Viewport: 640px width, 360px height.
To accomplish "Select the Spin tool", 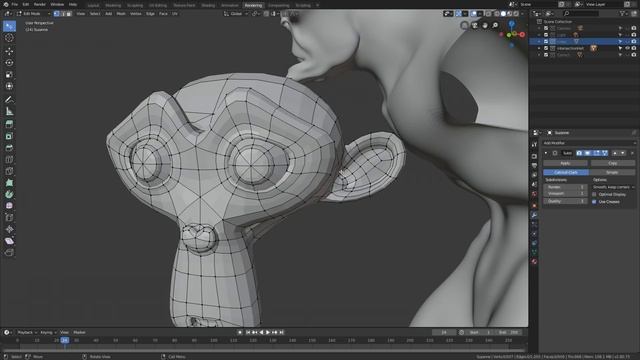I will [x=9, y=194].
